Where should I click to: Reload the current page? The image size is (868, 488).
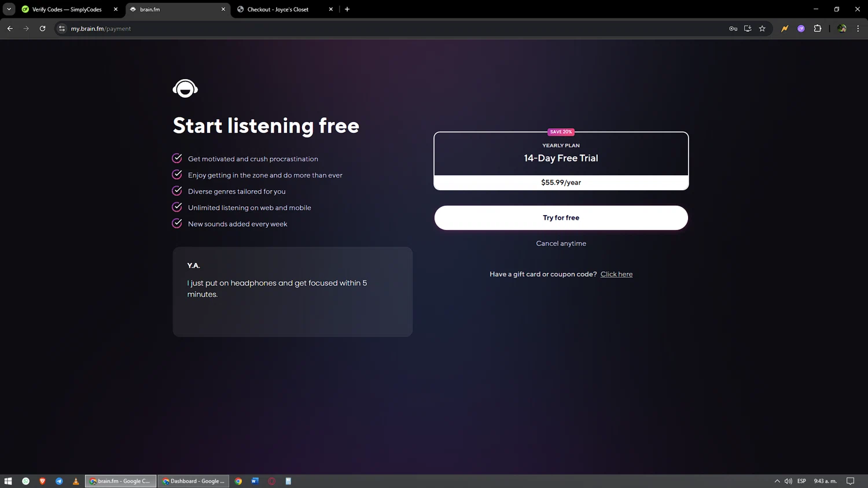click(42, 28)
